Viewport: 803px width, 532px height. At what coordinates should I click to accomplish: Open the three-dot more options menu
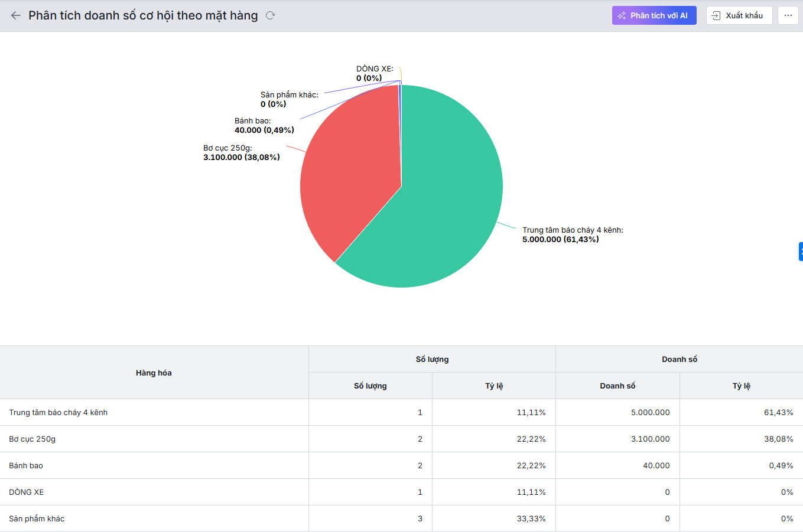click(788, 15)
